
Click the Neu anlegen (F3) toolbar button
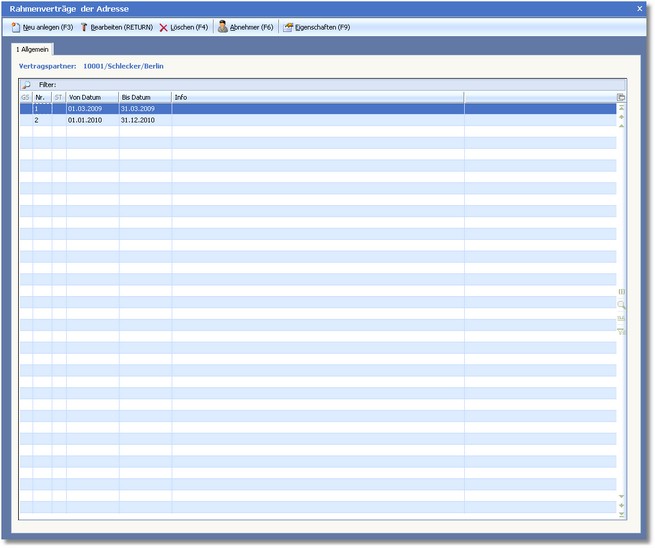pyautogui.click(x=42, y=27)
